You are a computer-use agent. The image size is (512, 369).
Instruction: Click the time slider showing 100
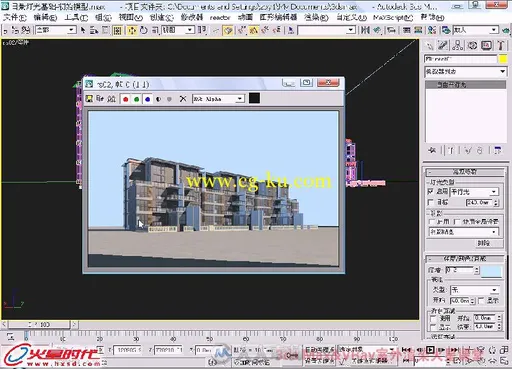[x=39, y=324]
